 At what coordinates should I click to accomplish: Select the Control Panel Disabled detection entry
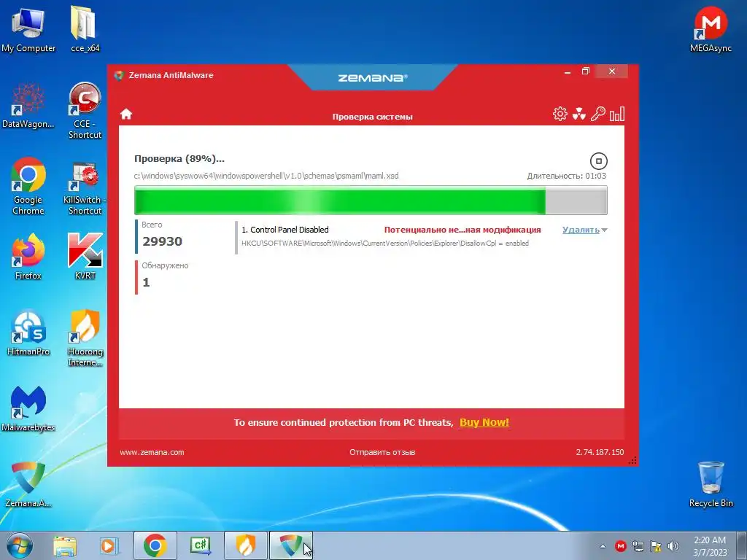click(421, 236)
